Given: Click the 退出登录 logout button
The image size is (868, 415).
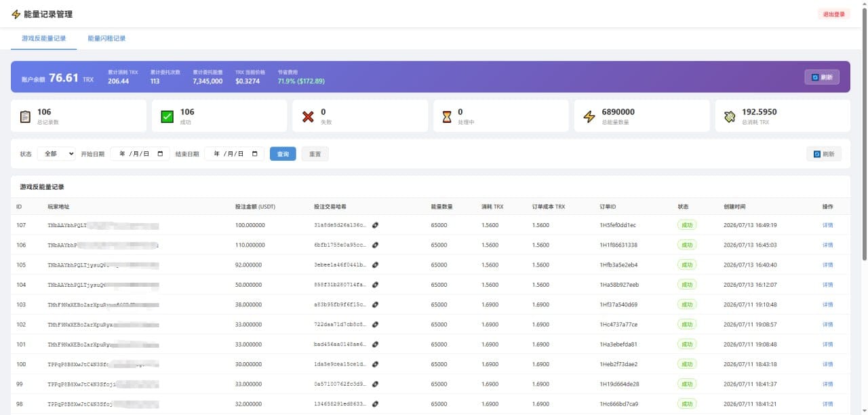Looking at the screenshot, I should (x=834, y=14).
